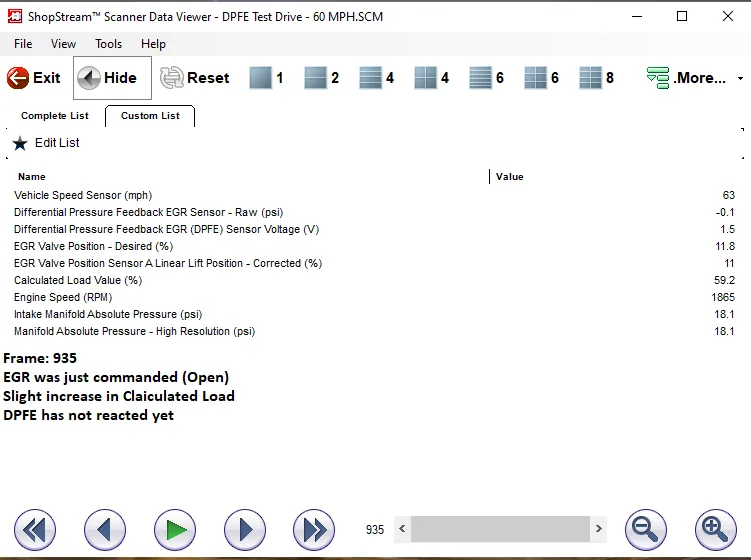Choose the 4-row stacked graph layout
Screen dimensions: 751x560
click(376, 78)
